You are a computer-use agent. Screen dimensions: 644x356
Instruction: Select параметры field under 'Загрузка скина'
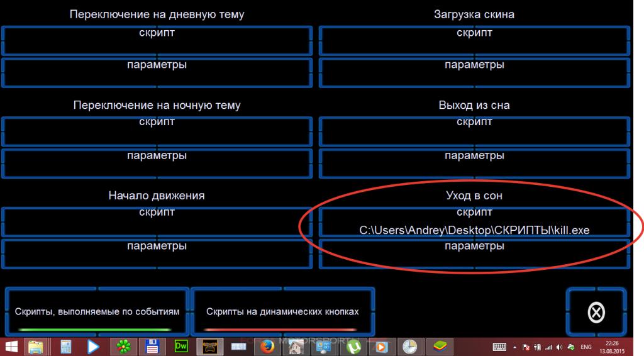474,73
